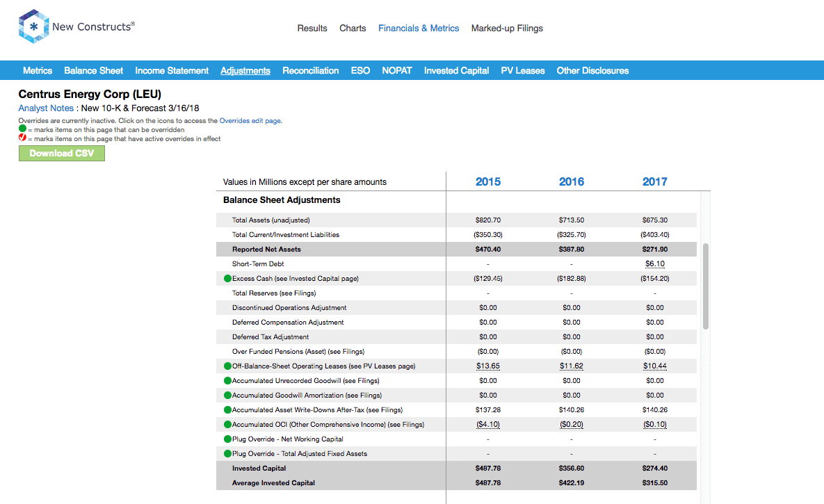Click green dot for Accumulated Asset Write-Downs
The image size is (824, 504).
227,410
